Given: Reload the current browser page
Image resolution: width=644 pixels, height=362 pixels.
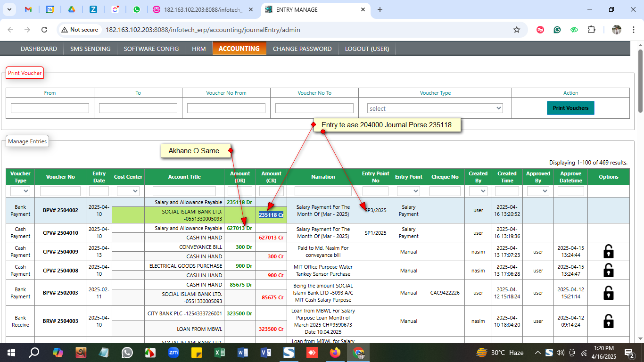Looking at the screenshot, I should click(44, 30).
